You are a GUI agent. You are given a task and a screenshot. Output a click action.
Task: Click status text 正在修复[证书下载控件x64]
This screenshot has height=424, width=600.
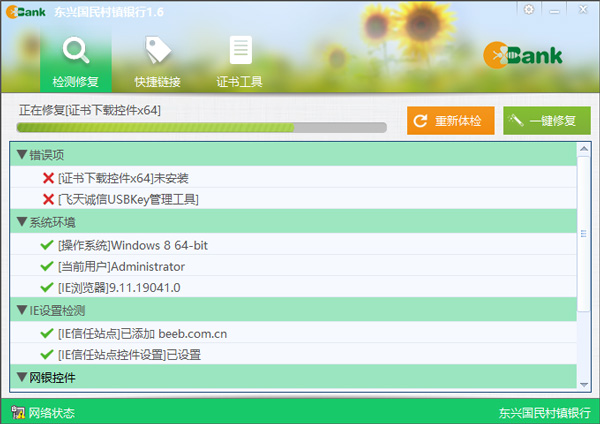90,110
